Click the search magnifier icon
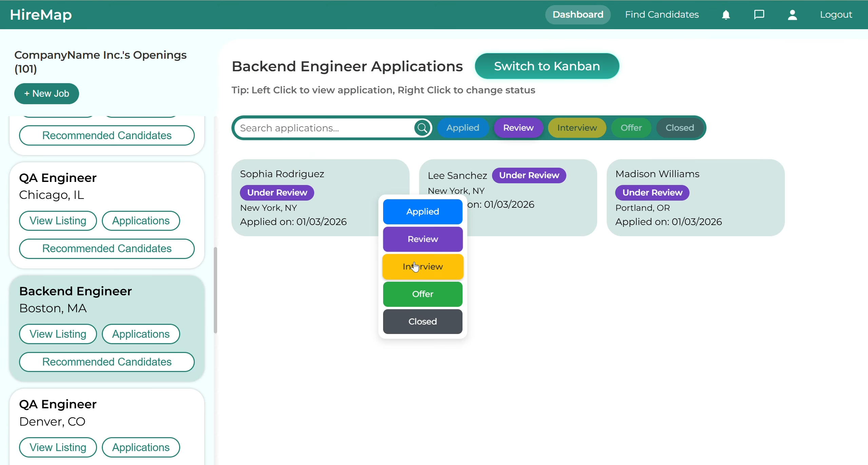The image size is (868, 465). (x=422, y=128)
